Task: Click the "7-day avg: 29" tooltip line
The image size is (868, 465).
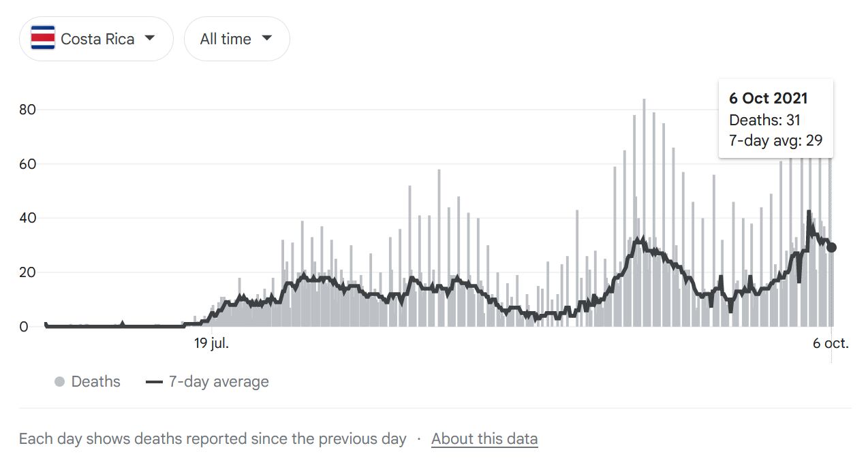Action: [775, 141]
